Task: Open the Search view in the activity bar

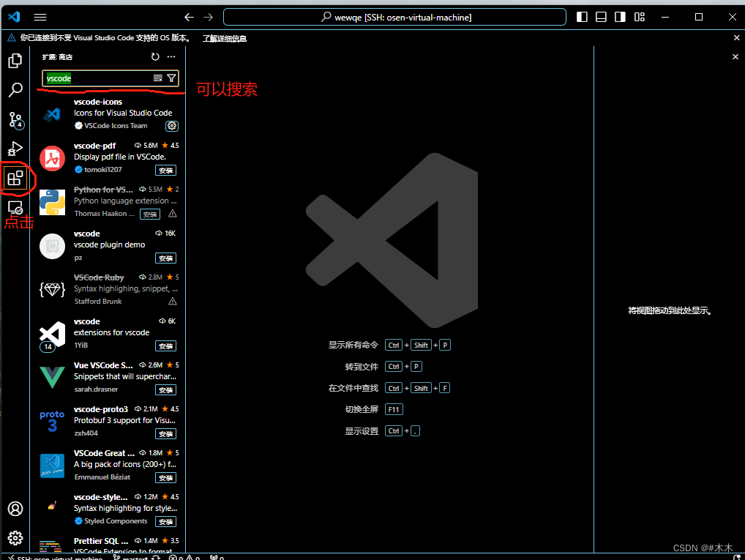Action: [15, 90]
